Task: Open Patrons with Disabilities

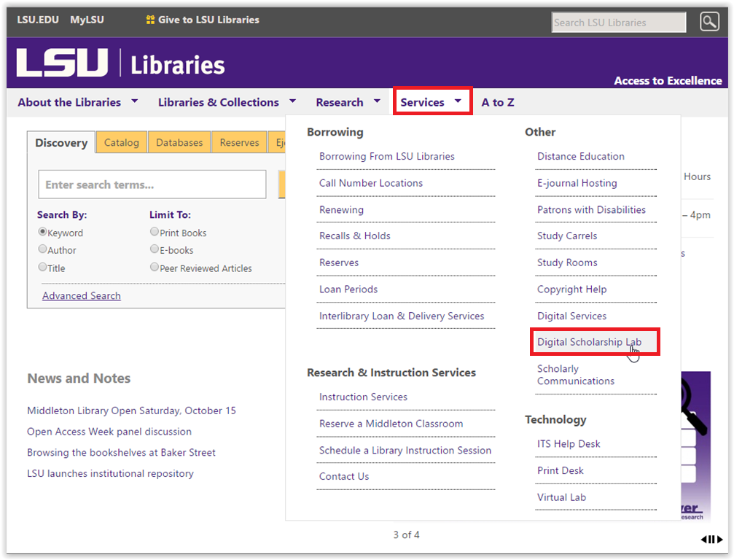Action: [591, 209]
